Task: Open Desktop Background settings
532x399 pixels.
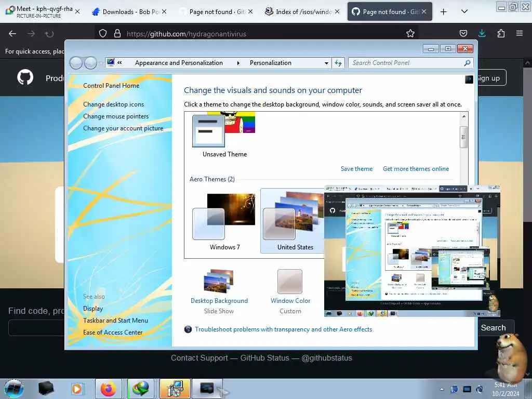Action: [x=219, y=291]
